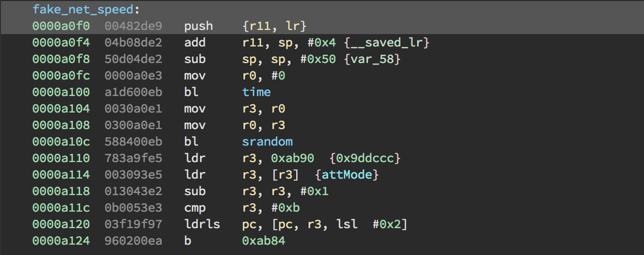Select the cmp instruction mnemonic
The image size is (644, 255).
(x=195, y=208)
